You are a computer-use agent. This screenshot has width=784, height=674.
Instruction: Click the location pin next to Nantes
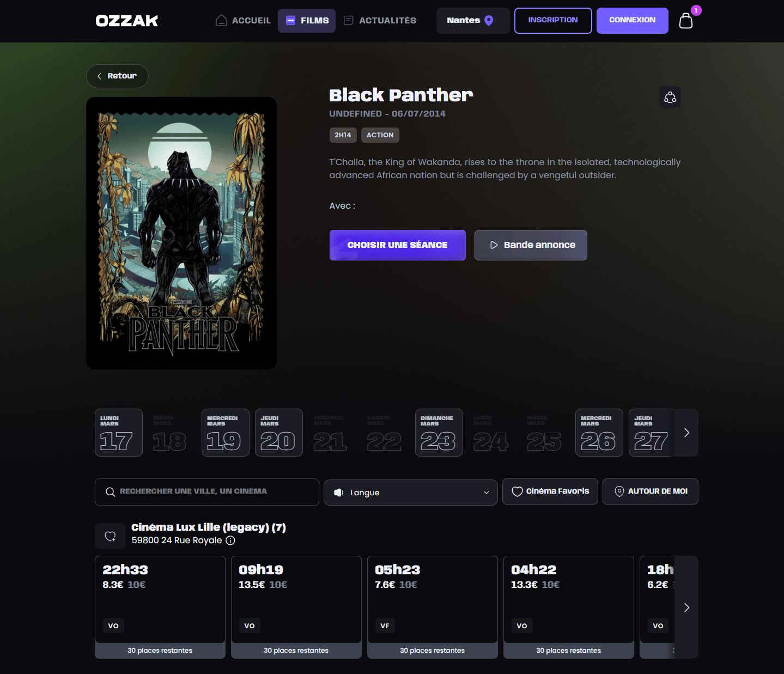489,21
